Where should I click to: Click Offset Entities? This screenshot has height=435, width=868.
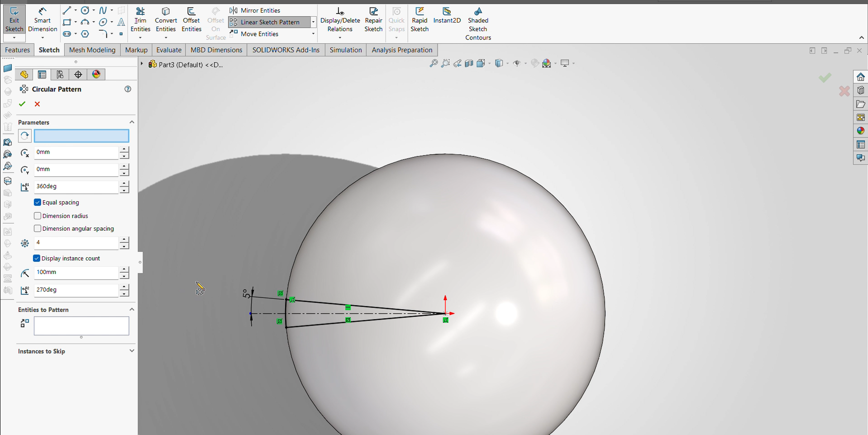tap(191, 20)
